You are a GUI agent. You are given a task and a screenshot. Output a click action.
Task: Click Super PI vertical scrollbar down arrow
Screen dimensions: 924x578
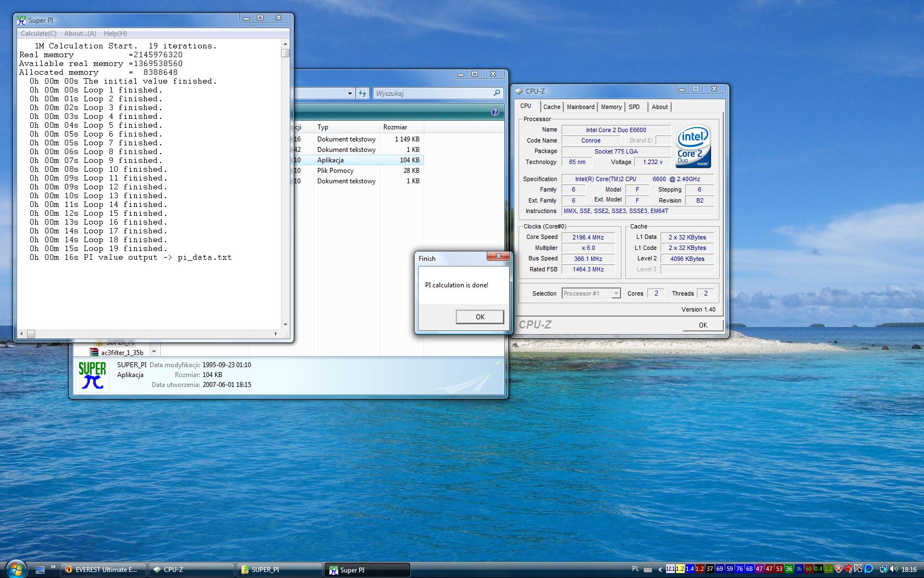pos(285,325)
